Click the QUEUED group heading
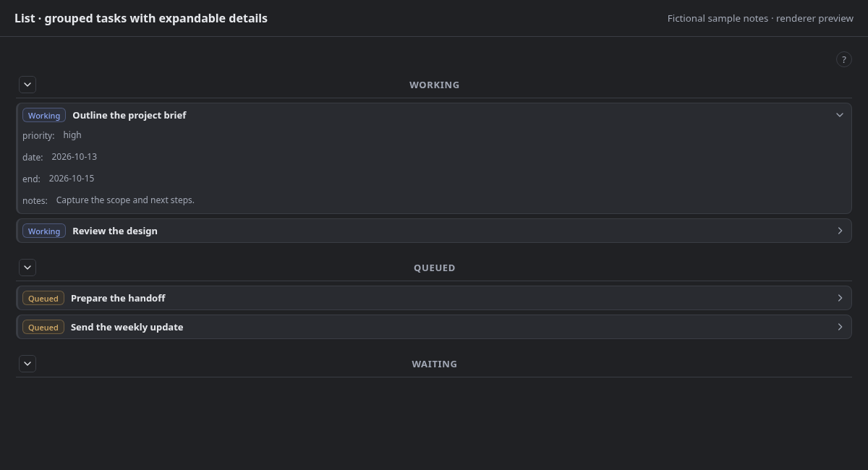868x470 pixels. [x=434, y=268]
